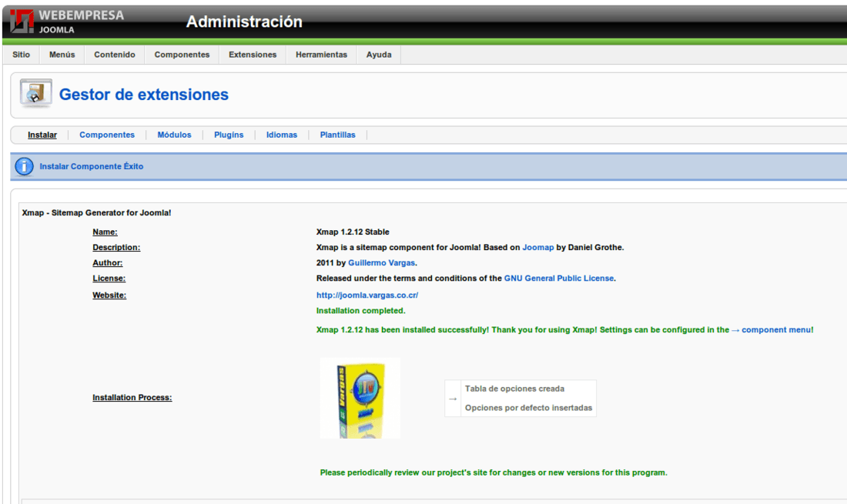
Task: Visit http://joomla.vargas.co.cr/ website link
Action: point(367,295)
